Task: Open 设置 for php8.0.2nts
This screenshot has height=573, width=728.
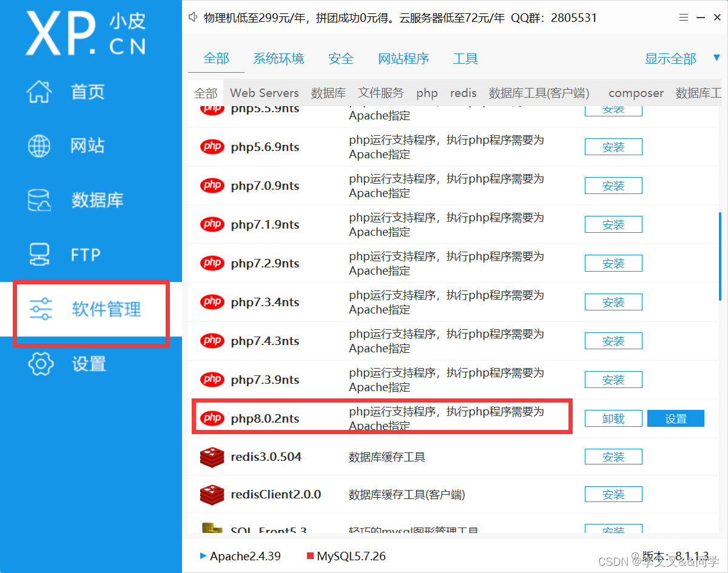Action: click(x=676, y=418)
